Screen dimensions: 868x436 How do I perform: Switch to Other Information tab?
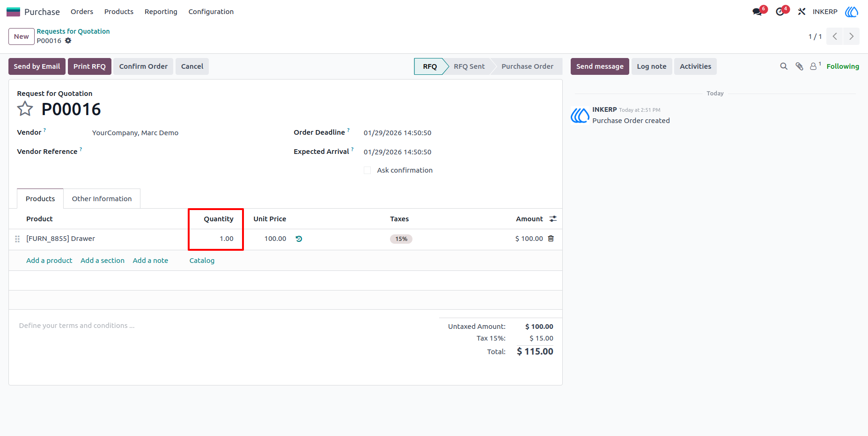(102, 199)
